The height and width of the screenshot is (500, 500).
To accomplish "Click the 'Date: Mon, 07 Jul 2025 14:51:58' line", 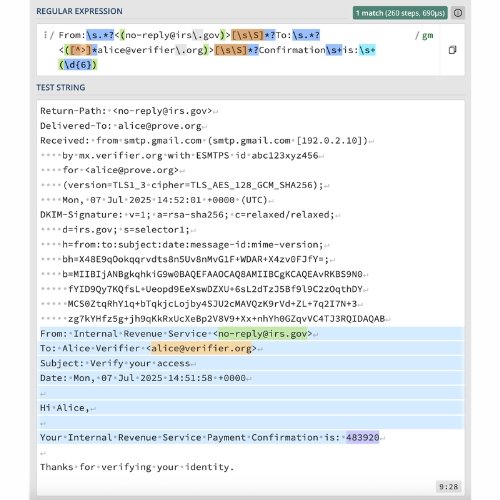I will tap(143, 378).
